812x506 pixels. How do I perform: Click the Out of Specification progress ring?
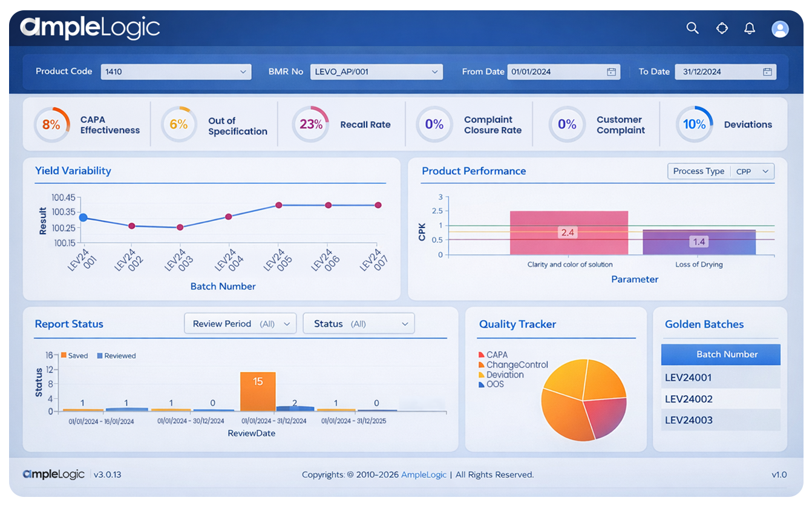point(178,124)
